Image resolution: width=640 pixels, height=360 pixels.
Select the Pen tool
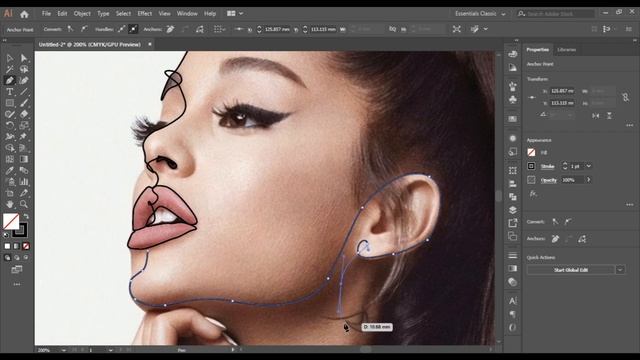(10, 80)
